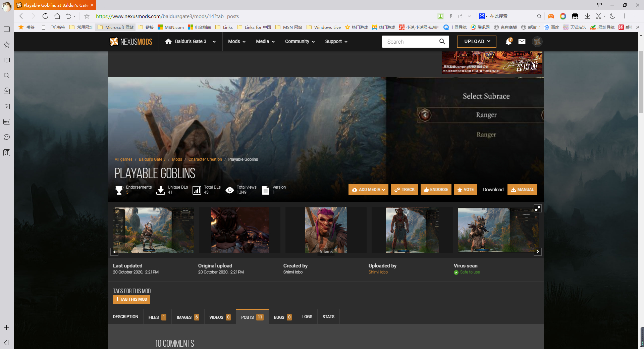This screenshot has width=644, height=349.
Task: Open the Links bookmark folder
Action: click(224, 27)
